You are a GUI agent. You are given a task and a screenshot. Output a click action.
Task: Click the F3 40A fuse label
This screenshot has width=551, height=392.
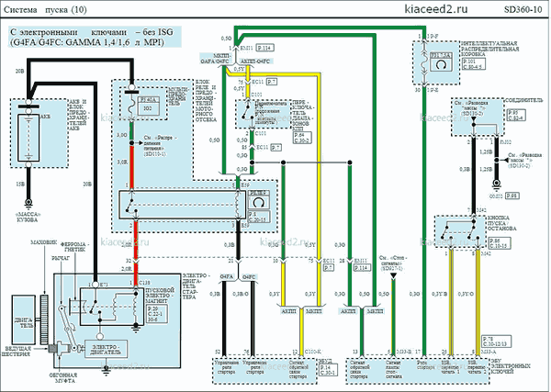pyautogui.click(x=148, y=100)
